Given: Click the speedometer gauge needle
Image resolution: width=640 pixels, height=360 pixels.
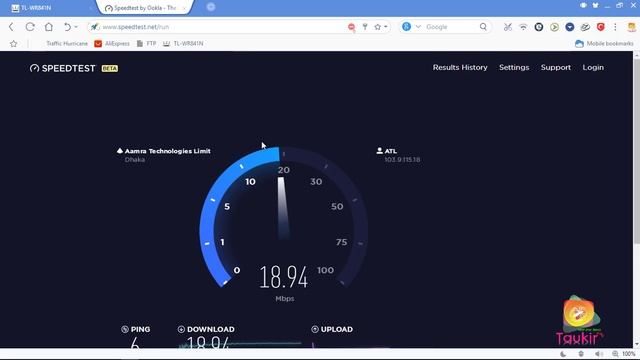Looking at the screenshot, I should pyautogui.click(x=283, y=208).
